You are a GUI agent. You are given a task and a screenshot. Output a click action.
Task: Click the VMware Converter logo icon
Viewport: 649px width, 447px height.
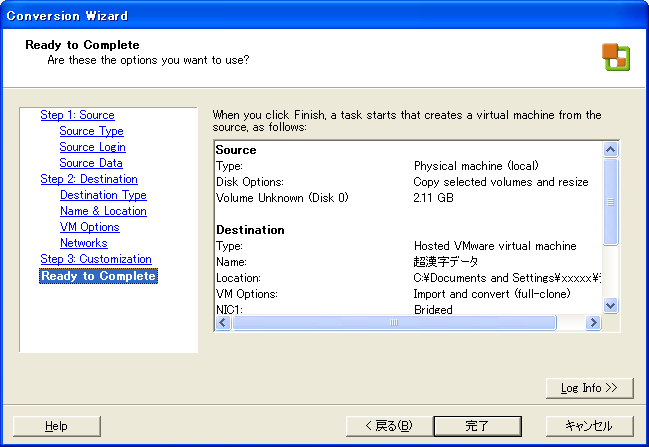coord(615,57)
